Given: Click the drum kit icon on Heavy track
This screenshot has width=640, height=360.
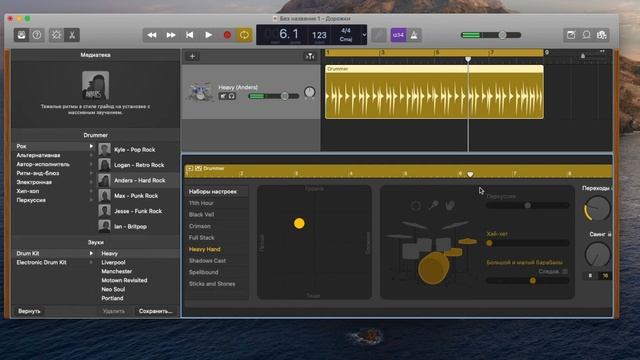Looking at the screenshot, I should coord(200,92).
